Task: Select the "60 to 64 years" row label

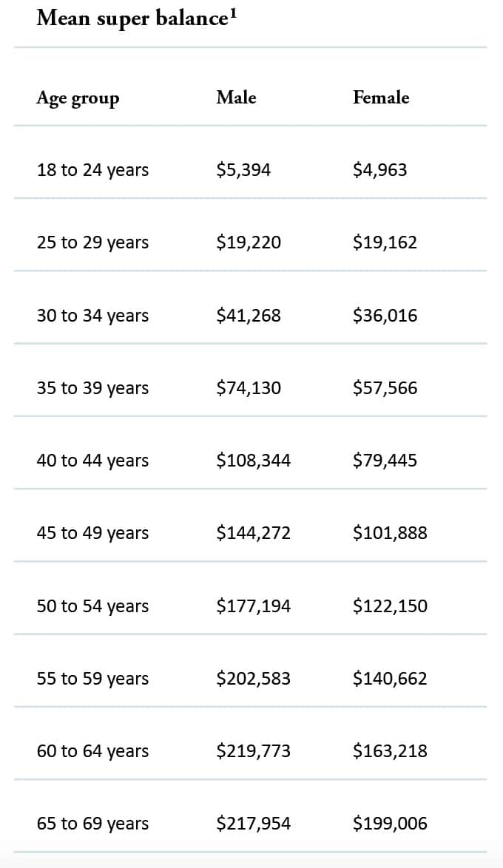Action: (x=92, y=751)
